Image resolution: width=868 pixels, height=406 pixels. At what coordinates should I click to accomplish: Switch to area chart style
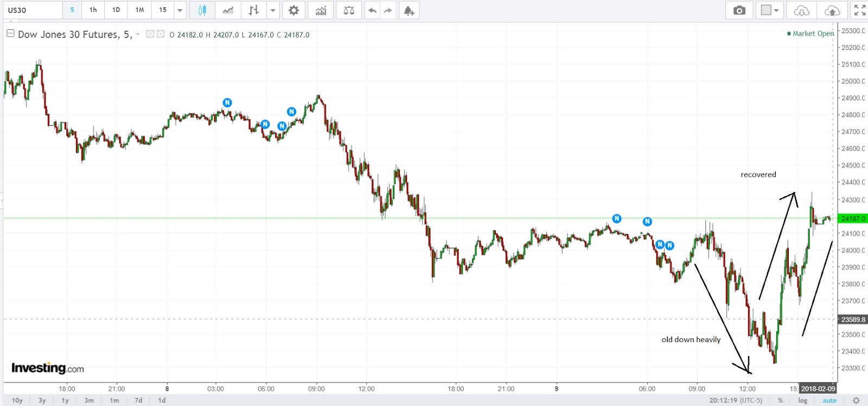point(228,10)
